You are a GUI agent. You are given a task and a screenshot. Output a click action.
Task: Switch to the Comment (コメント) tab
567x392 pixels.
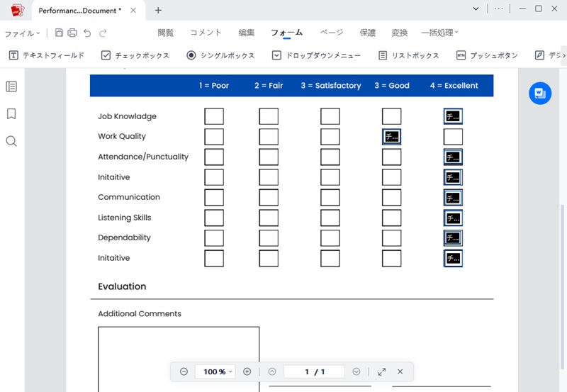[206, 33]
